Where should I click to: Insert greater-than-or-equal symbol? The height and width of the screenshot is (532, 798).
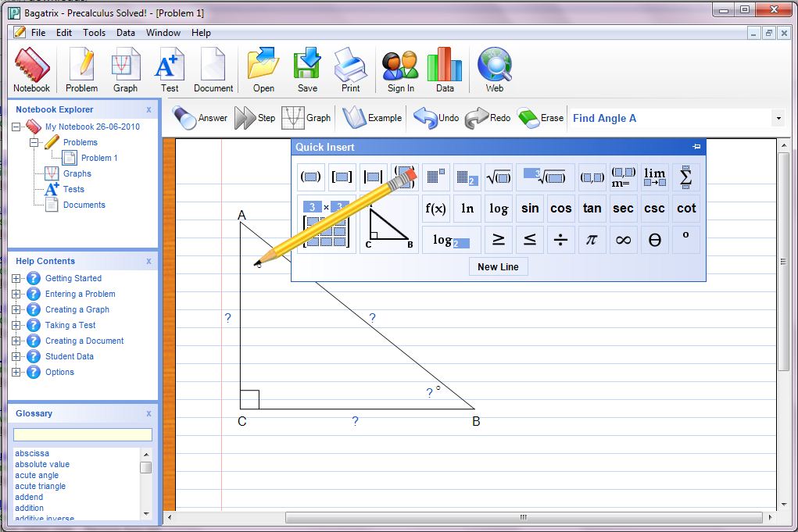click(x=498, y=240)
